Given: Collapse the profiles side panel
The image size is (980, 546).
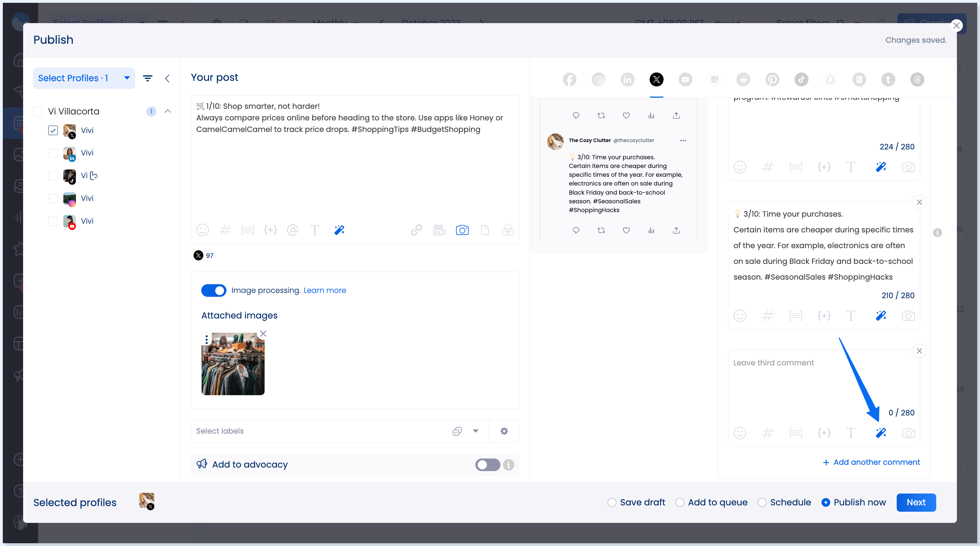Looking at the screenshot, I should pyautogui.click(x=167, y=78).
